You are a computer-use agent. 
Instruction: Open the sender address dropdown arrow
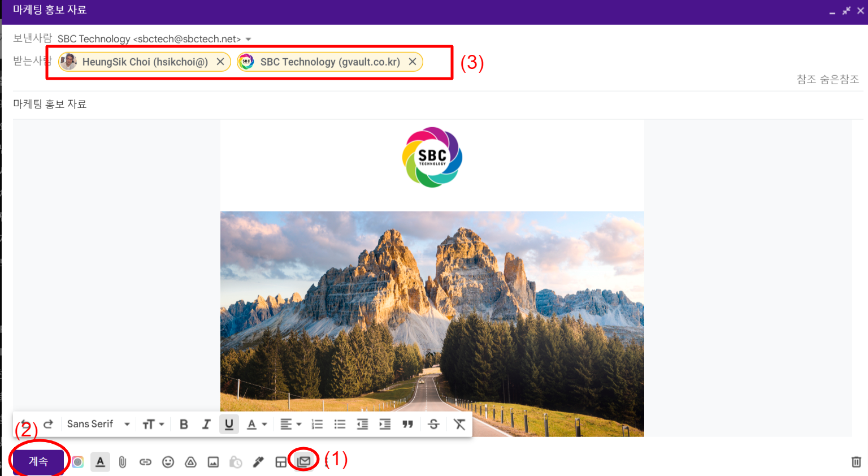[248, 39]
